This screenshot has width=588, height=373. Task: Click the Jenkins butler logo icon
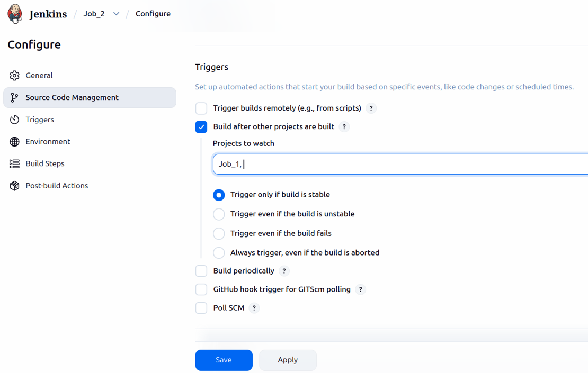[15, 14]
